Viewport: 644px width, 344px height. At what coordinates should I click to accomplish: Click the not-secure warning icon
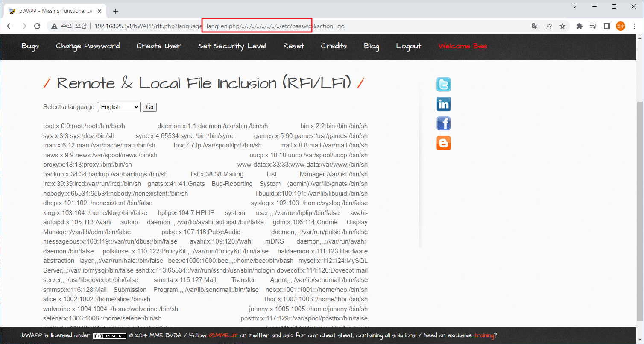[x=54, y=26]
